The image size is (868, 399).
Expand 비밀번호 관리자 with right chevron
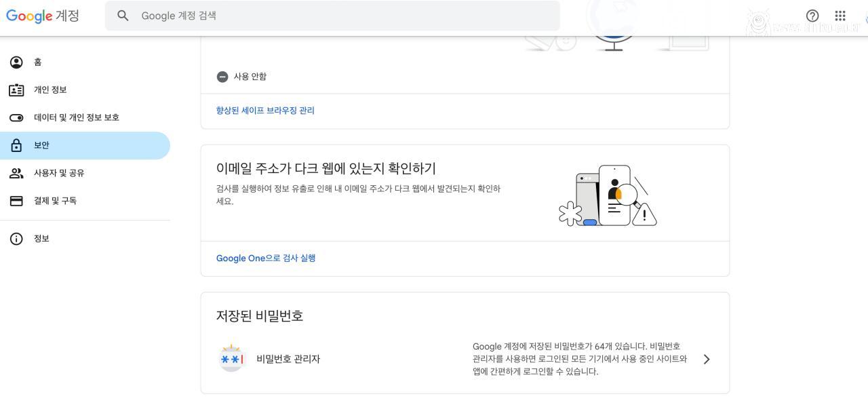click(707, 359)
